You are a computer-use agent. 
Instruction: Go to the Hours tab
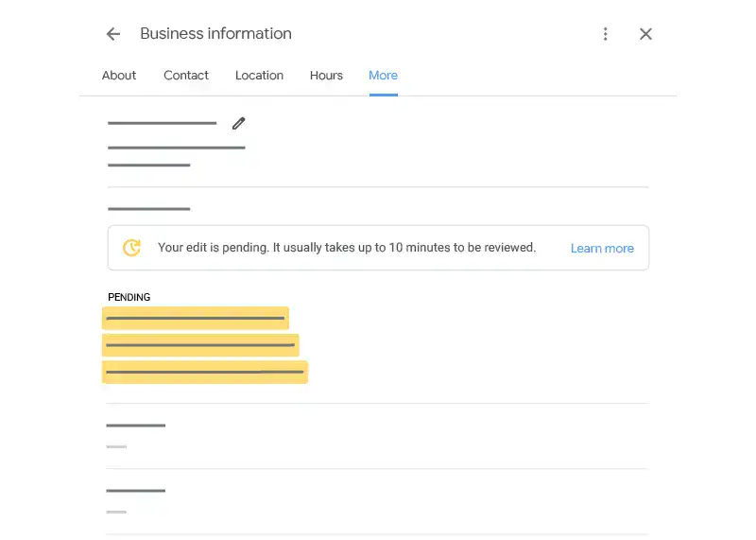pos(326,76)
